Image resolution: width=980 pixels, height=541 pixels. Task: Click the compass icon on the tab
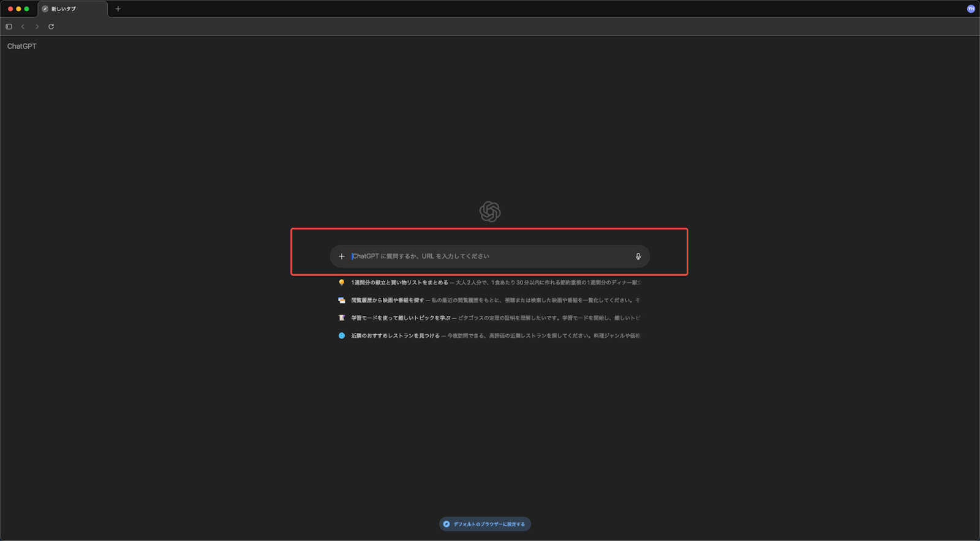tap(45, 9)
